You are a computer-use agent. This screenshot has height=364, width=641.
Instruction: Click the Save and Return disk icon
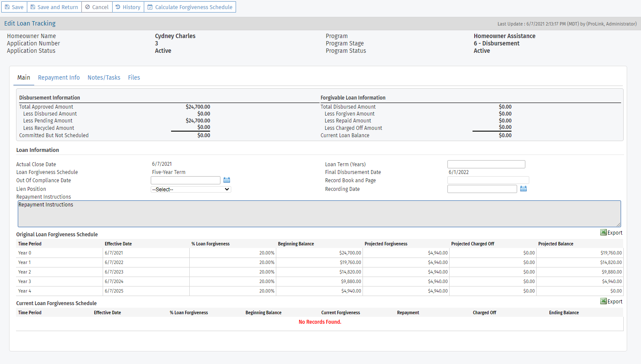tap(32, 7)
